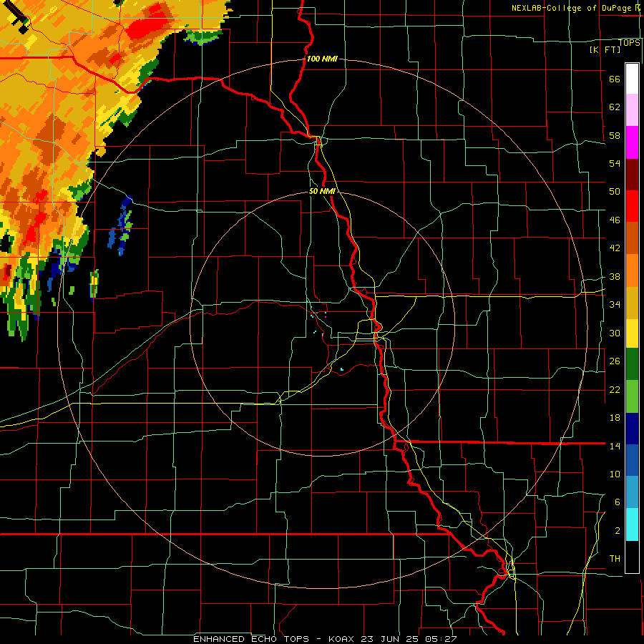Screen dimensions: 644x644
Task: Click the white swatch in the echo tops legend
Action: (632, 79)
